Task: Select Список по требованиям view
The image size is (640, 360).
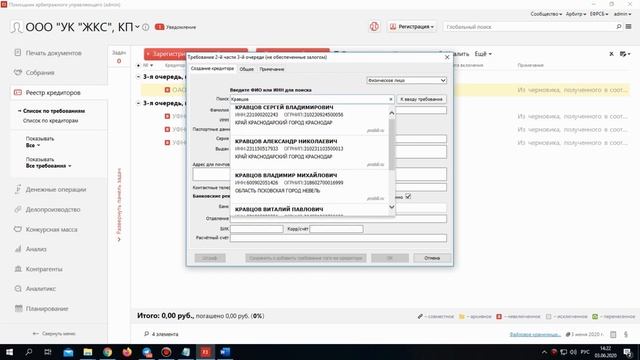Action: [x=53, y=111]
